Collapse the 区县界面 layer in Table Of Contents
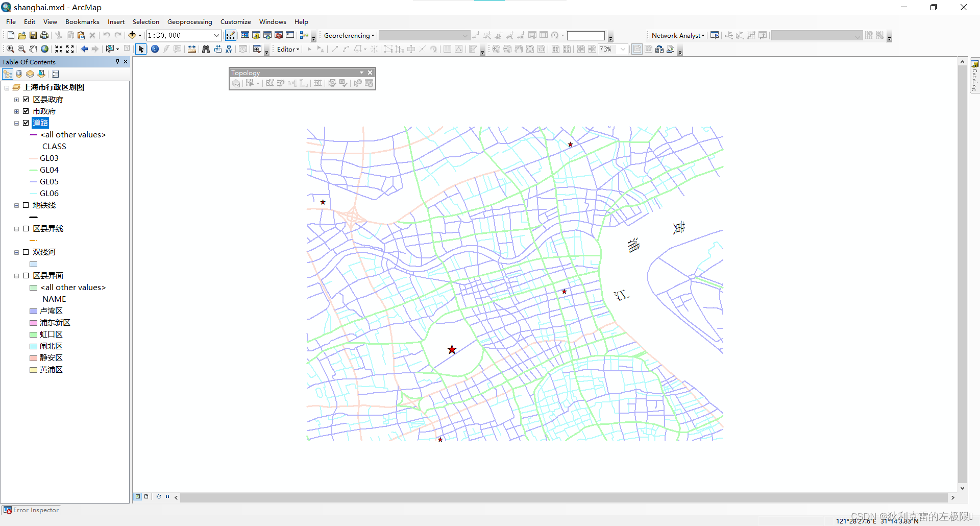 click(x=16, y=275)
